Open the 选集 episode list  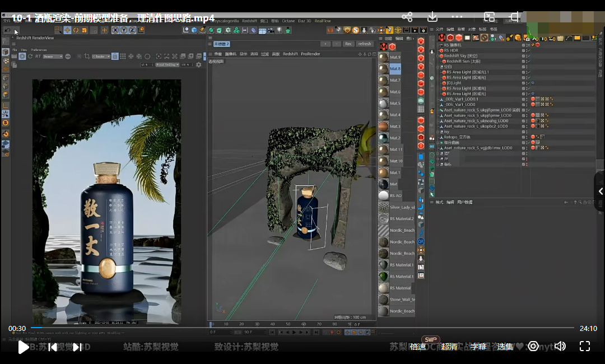[505, 347]
